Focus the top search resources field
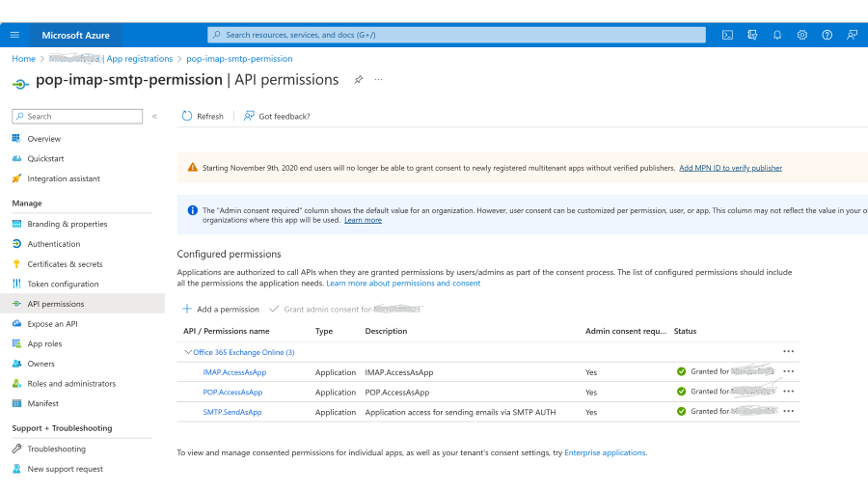868x490 pixels. [x=458, y=35]
